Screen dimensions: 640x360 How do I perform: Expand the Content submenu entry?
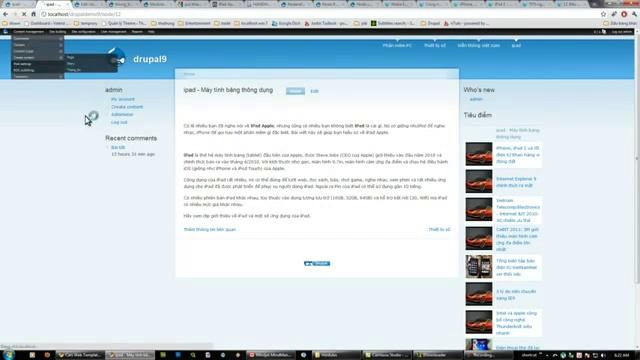point(38,45)
